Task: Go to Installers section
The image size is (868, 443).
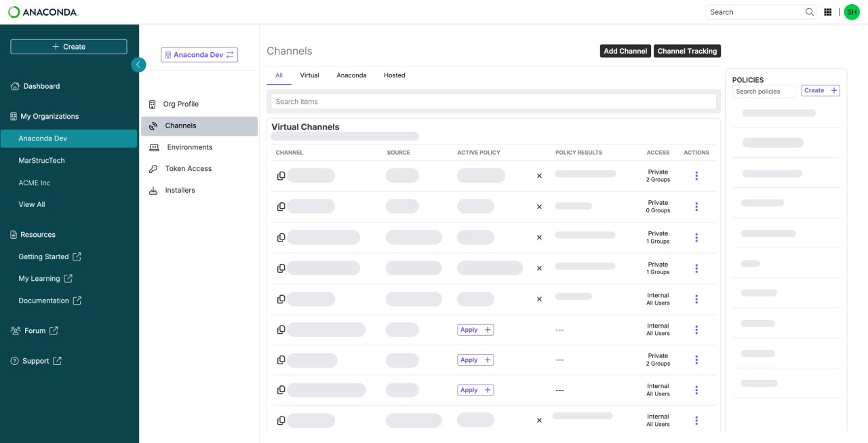Action: [x=180, y=190]
